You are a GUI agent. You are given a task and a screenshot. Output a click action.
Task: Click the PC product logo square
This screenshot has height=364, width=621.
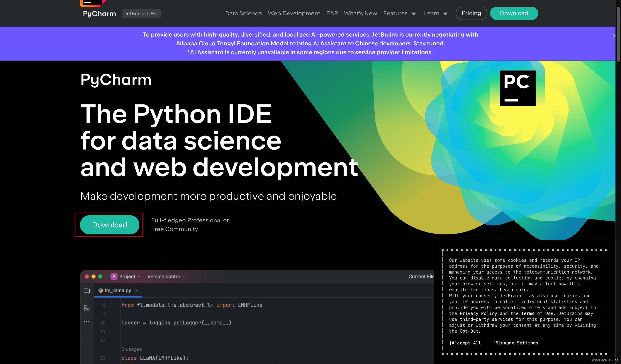coord(518,88)
